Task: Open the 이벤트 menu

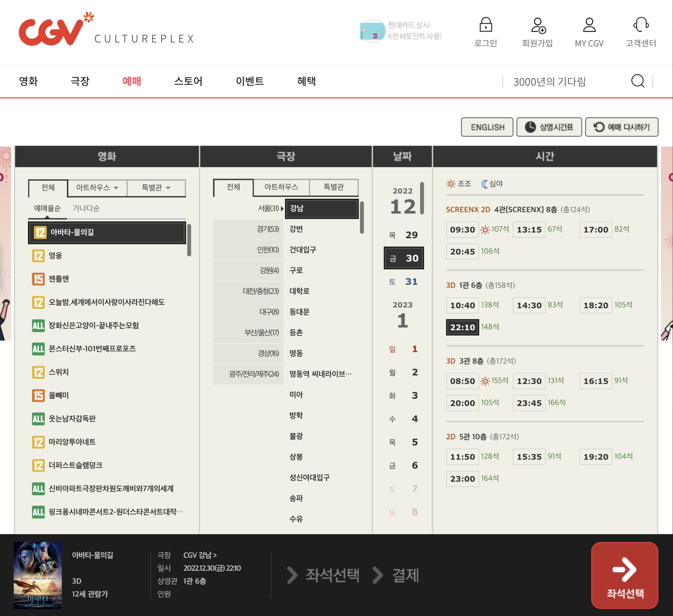Action: (x=250, y=81)
